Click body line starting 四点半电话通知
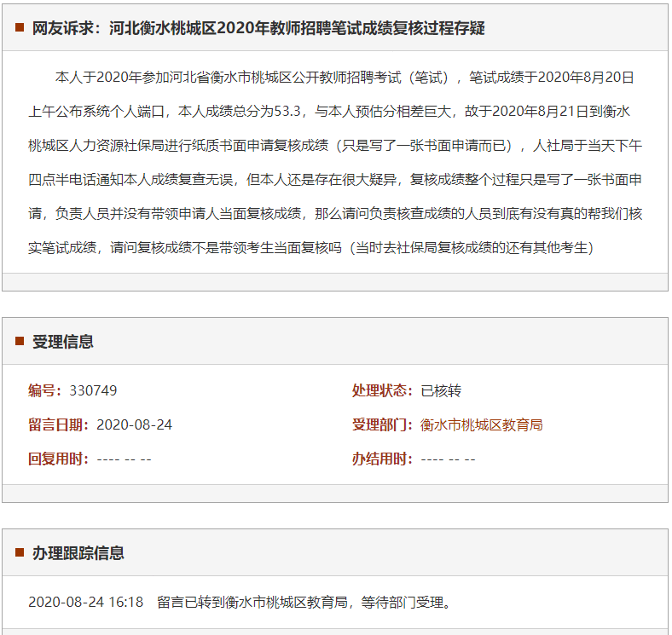Image resolution: width=672 pixels, height=635 pixels. 335,180
